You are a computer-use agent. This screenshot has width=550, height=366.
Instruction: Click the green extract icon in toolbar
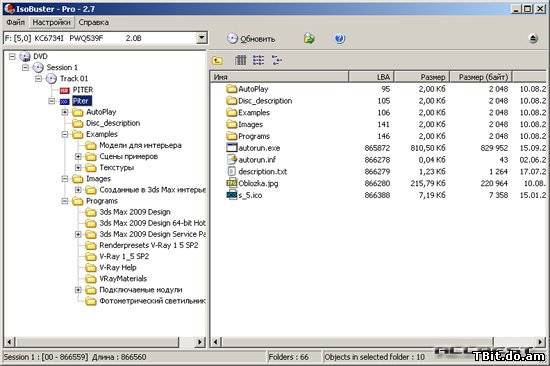[x=309, y=38]
